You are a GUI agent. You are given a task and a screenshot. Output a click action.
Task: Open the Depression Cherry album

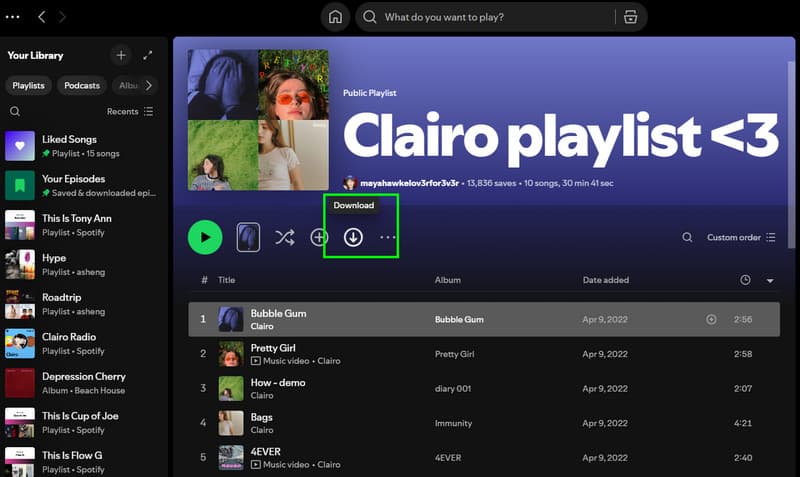[84, 383]
